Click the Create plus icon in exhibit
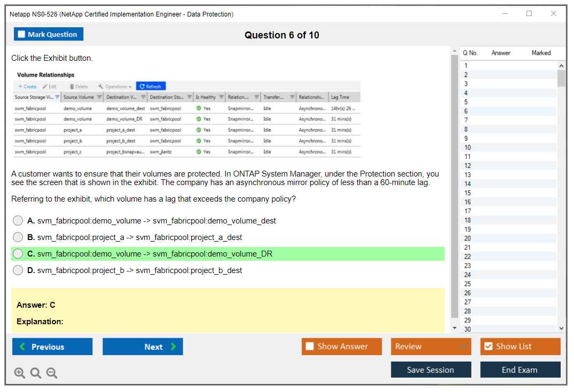Viewport: 574px width, 392px height. (x=20, y=86)
